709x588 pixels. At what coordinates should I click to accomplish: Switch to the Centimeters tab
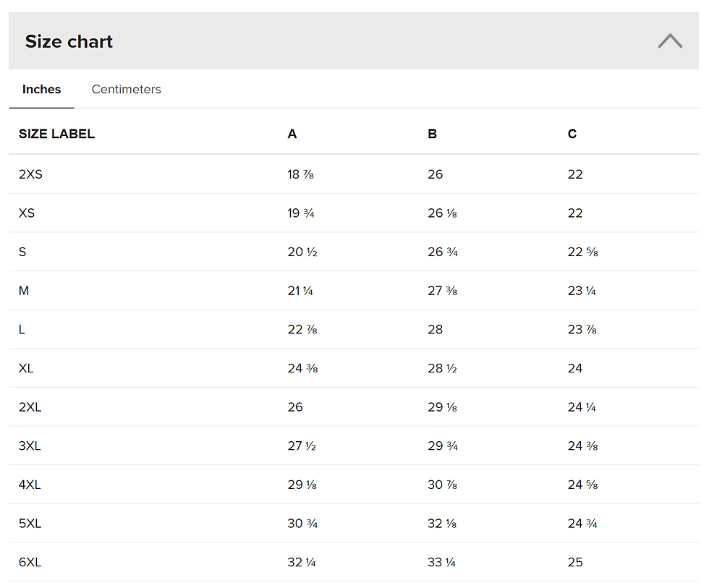tap(126, 90)
